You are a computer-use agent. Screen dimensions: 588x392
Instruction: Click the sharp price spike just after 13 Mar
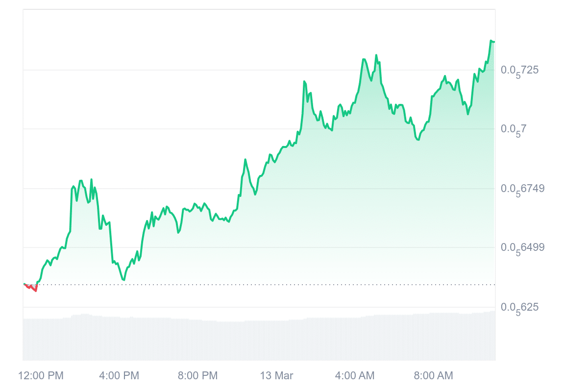304,81
